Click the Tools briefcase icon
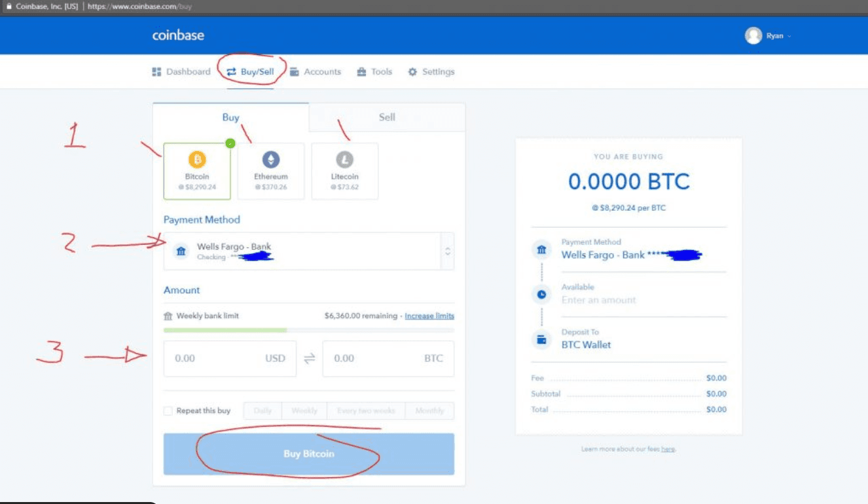 [x=361, y=72]
